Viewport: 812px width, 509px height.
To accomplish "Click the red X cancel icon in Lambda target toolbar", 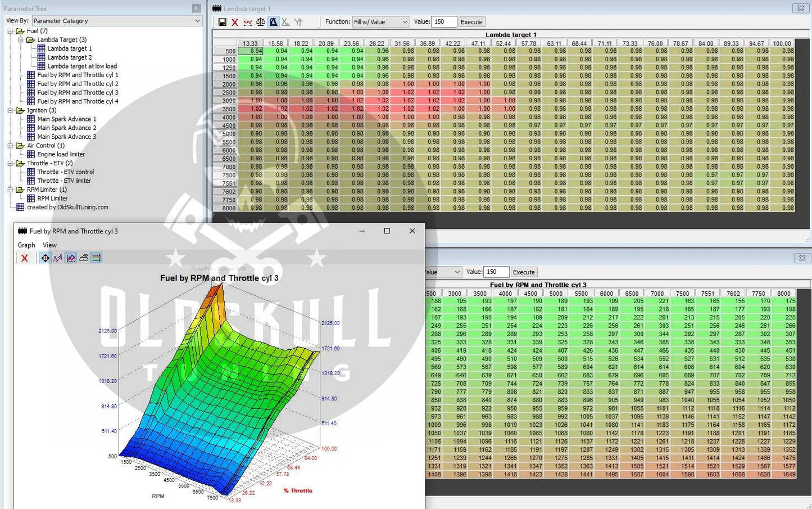I will click(x=235, y=22).
